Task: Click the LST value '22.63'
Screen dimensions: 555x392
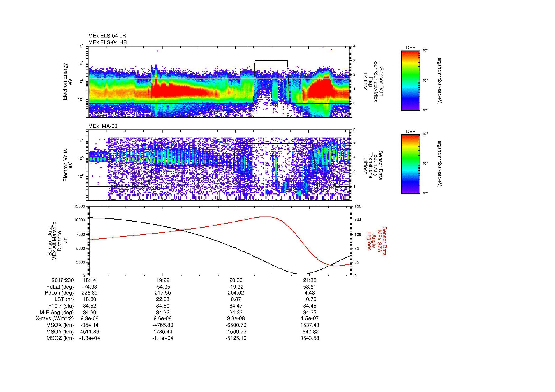Action: coord(163,299)
